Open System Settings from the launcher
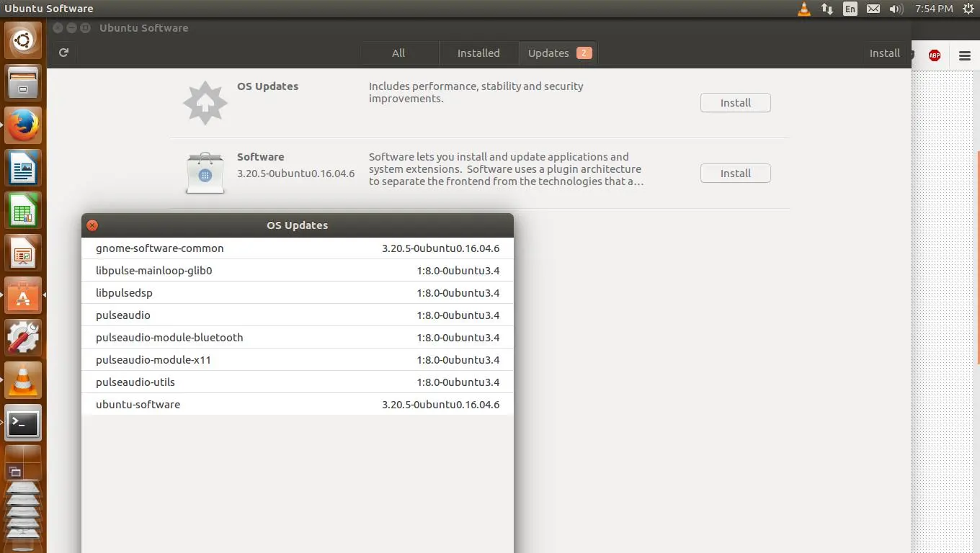The width and height of the screenshot is (980, 553). (x=24, y=338)
